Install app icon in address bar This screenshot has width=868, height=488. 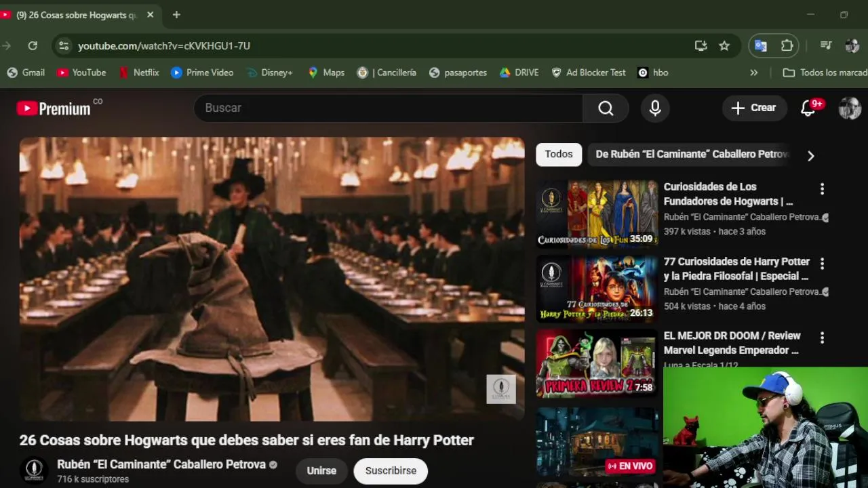[x=701, y=45]
